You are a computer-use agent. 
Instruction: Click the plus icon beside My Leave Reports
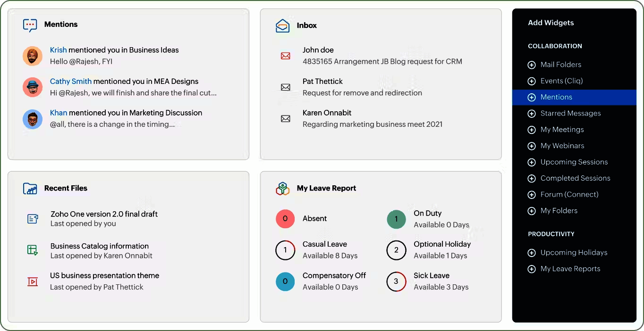pyautogui.click(x=531, y=269)
